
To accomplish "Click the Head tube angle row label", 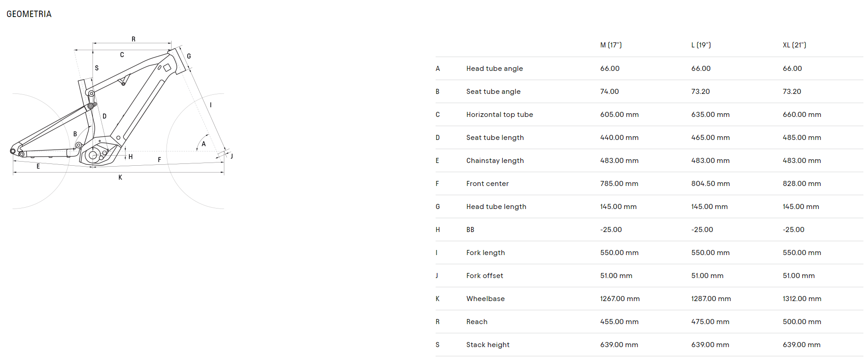I will (x=494, y=69).
